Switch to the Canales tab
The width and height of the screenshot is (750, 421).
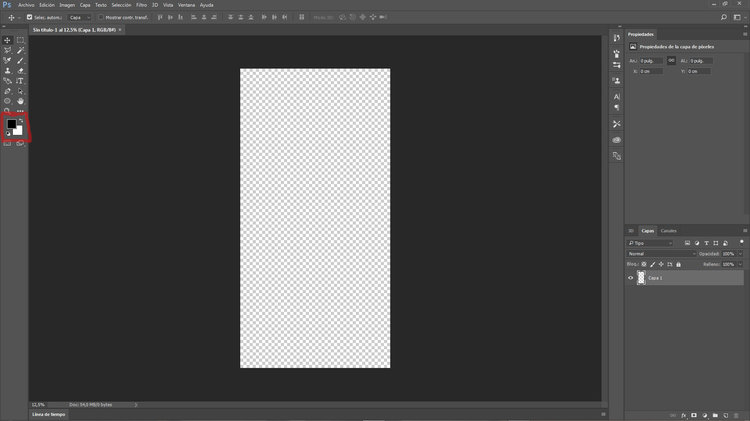pyautogui.click(x=668, y=231)
